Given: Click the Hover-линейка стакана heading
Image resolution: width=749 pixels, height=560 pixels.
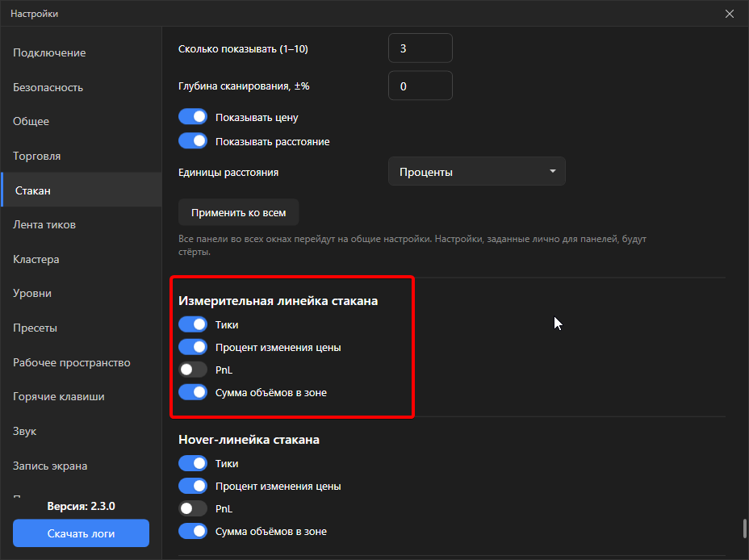Looking at the screenshot, I should click(249, 440).
